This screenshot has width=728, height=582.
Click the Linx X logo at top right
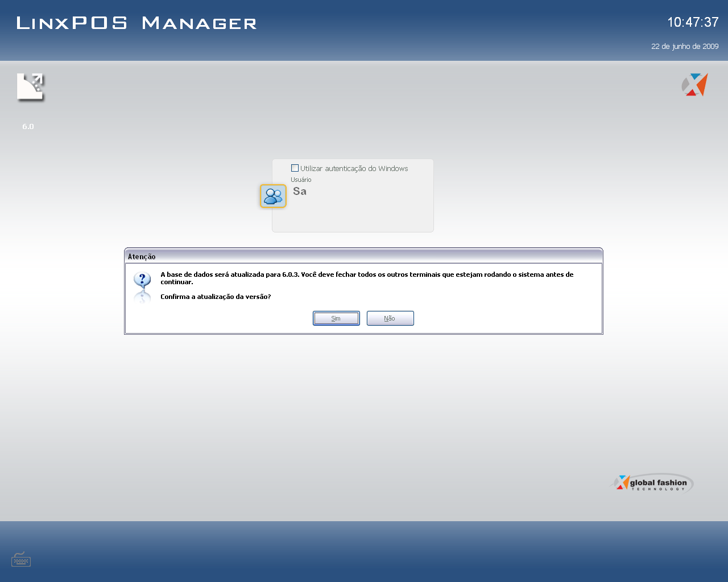[694, 85]
